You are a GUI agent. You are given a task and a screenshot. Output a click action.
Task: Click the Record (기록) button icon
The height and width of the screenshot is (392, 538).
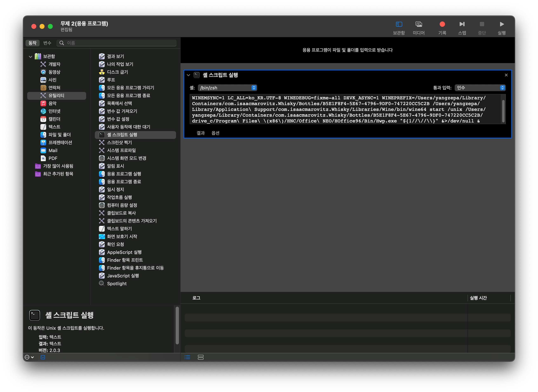click(442, 24)
